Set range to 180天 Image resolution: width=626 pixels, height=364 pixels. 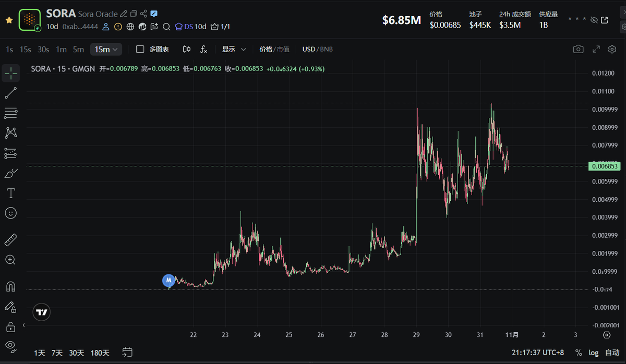[100, 353]
